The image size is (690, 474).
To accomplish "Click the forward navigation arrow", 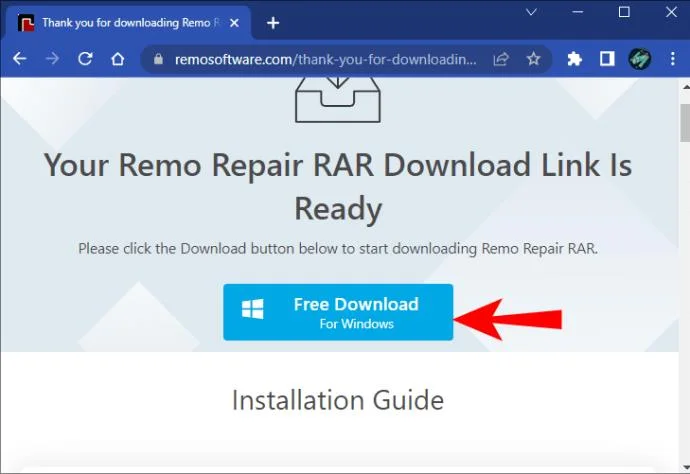I will coord(52,59).
